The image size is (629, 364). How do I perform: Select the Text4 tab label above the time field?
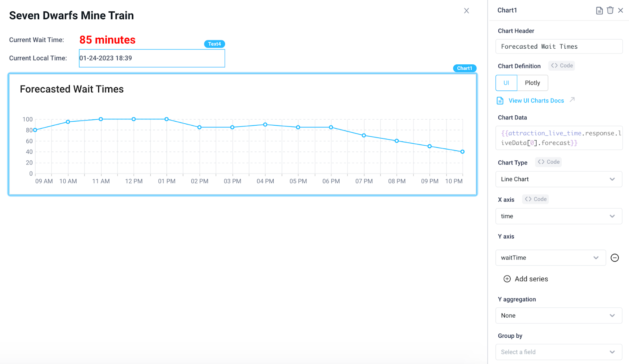[214, 44]
